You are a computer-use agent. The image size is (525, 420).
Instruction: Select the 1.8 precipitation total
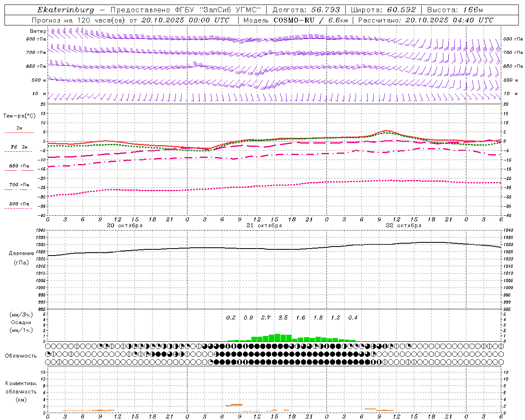tap(318, 317)
